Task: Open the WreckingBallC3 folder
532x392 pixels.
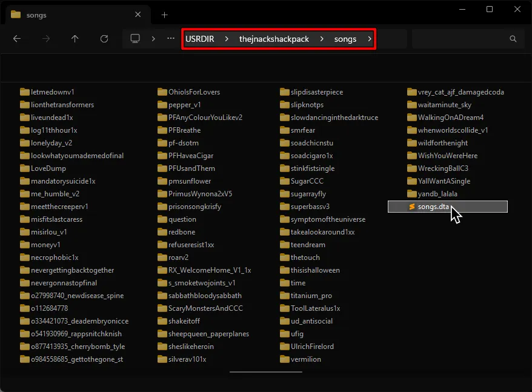Action: 444,168
